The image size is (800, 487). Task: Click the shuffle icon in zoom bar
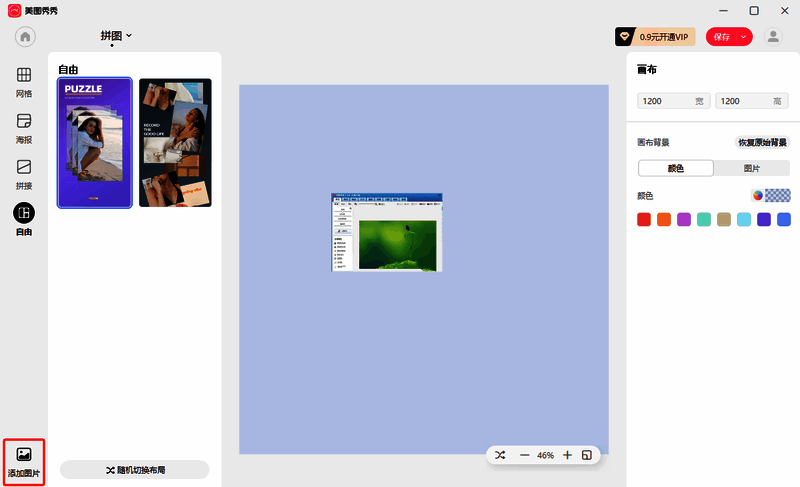pyautogui.click(x=500, y=455)
